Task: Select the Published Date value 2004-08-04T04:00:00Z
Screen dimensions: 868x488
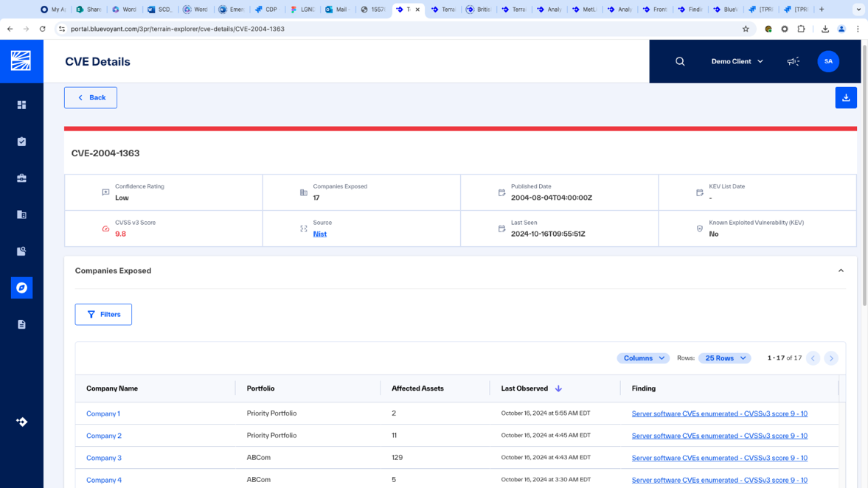Action: (x=552, y=198)
